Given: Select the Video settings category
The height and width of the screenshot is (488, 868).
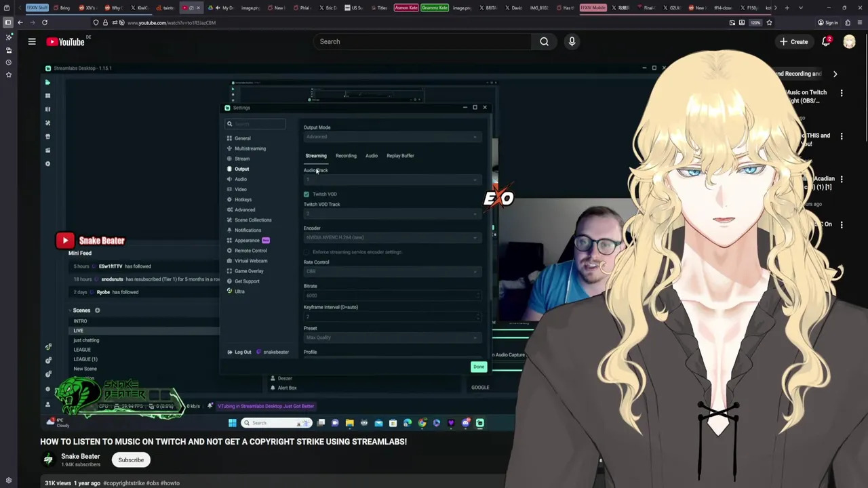Looking at the screenshot, I should point(240,189).
